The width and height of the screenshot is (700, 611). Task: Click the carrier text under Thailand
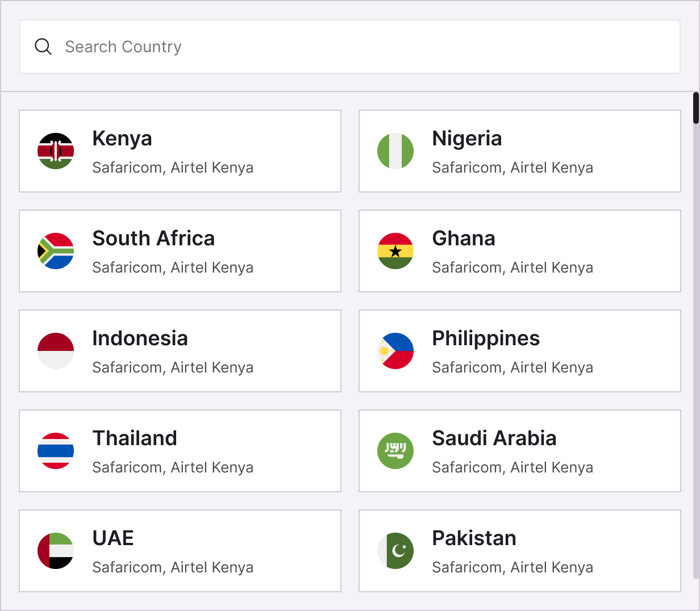coord(173,467)
